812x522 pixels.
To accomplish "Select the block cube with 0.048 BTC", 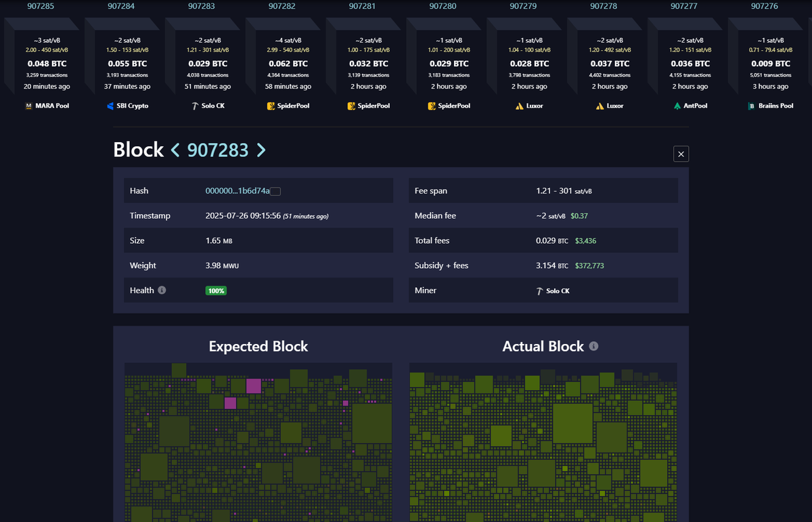I will point(47,63).
